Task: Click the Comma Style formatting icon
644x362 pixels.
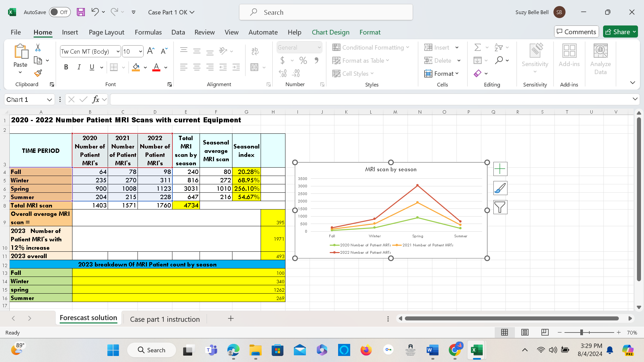Action: [316, 61]
